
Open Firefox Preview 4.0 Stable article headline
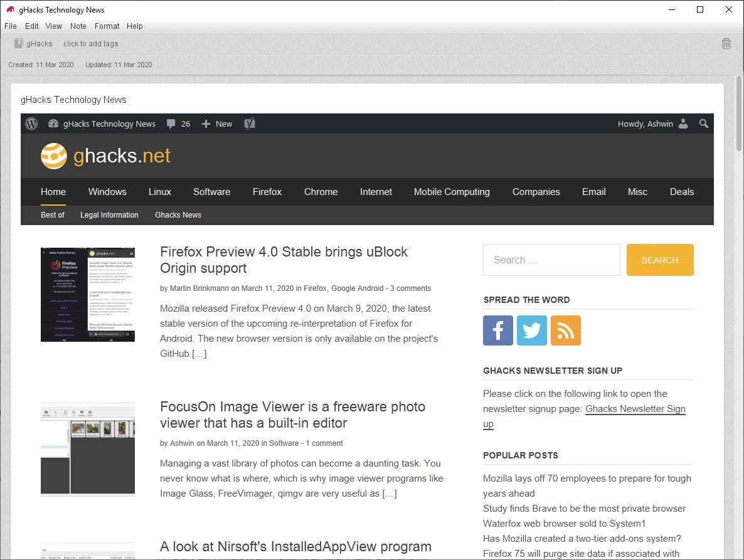[x=284, y=260]
